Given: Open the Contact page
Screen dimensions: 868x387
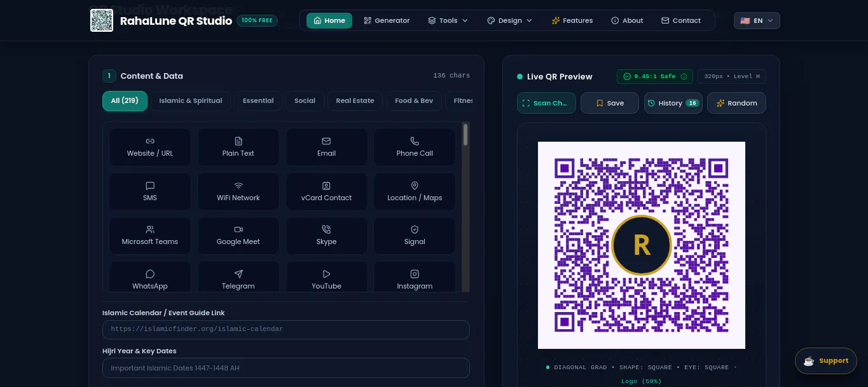Looking at the screenshot, I should coord(681,20).
